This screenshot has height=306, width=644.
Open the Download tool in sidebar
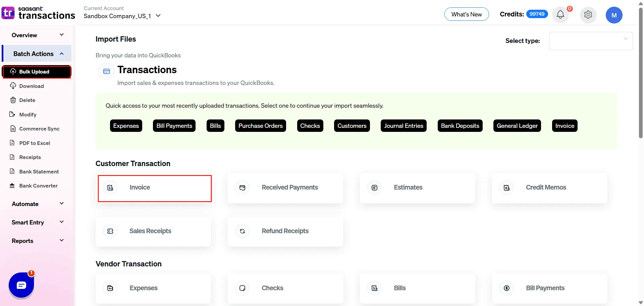pos(31,86)
